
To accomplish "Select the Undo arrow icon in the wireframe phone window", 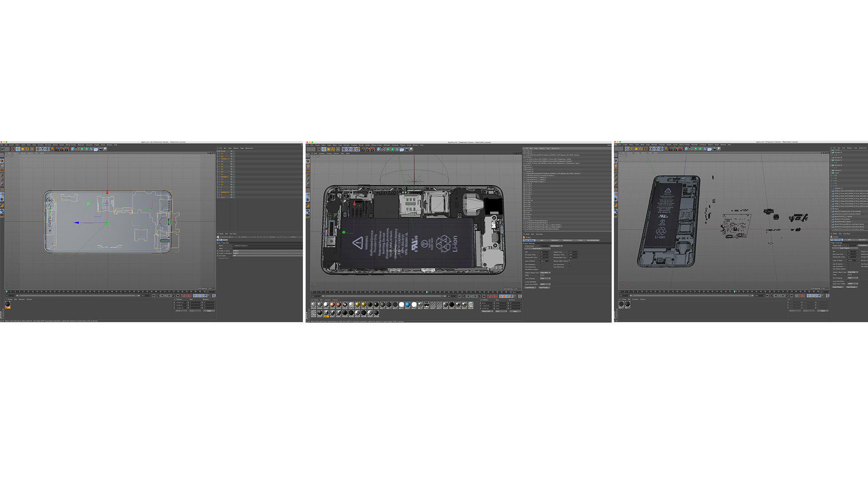I will tap(3, 149).
